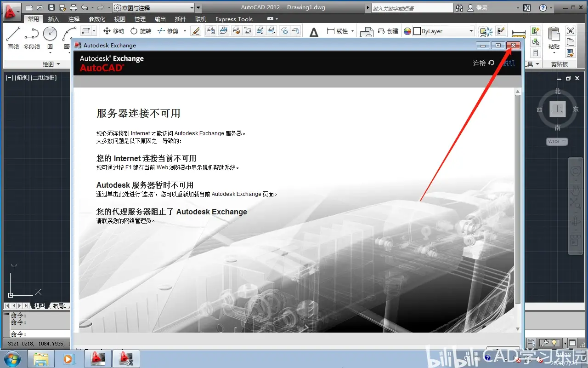Click the Help question mark icon
The height and width of the screenshot is (368, 588).
(543, 8)
